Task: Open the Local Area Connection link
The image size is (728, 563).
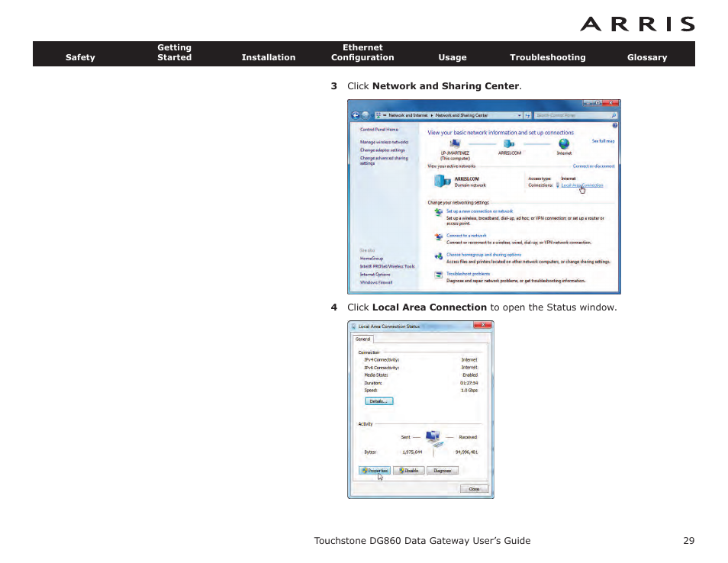Action: tap(582, 185)
